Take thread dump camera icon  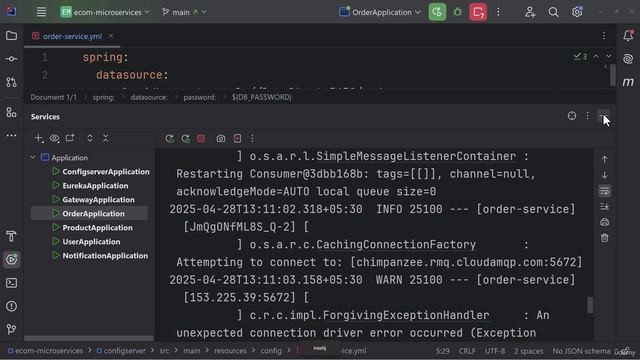[x=221, y=139]
